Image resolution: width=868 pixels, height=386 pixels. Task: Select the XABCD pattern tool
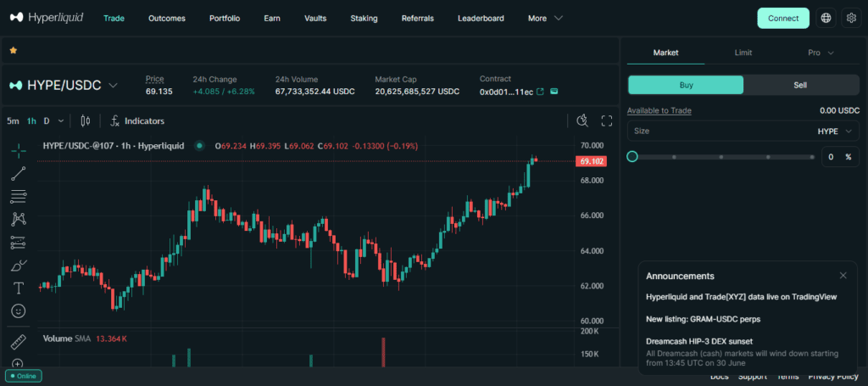click(19, 220)
